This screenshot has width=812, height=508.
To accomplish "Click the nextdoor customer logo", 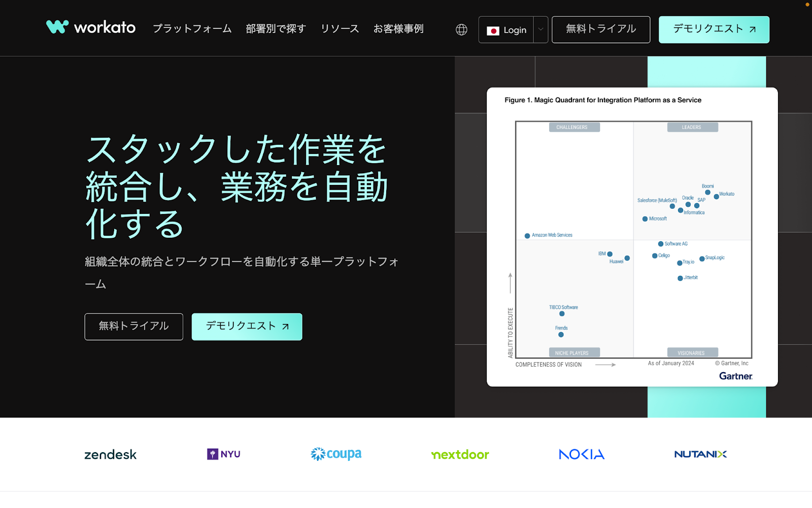I will coord(460,455).
